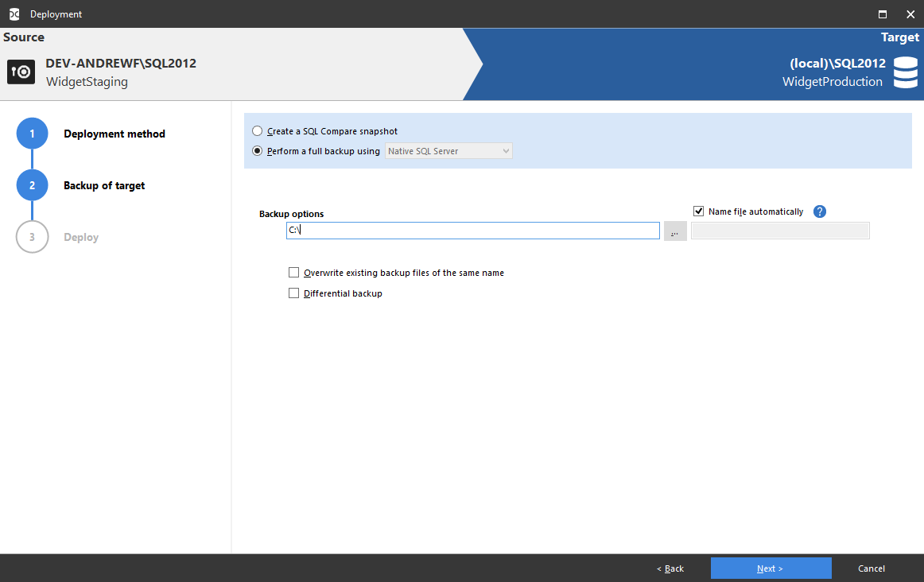
Task: Open the Native SQL Server dropdown
Action: [x=448, y=151]
